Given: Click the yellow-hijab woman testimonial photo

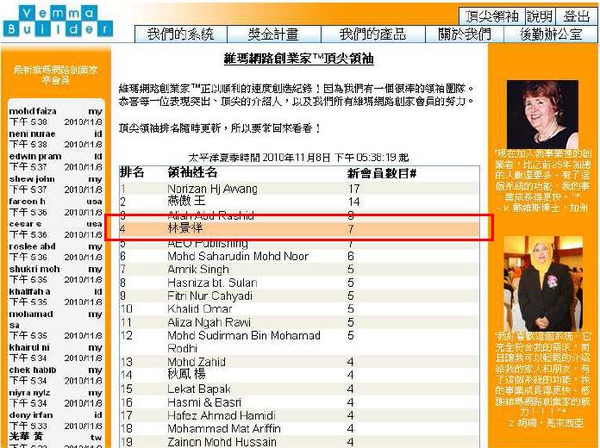Looking at the screenshot, I should pos(543,283).
